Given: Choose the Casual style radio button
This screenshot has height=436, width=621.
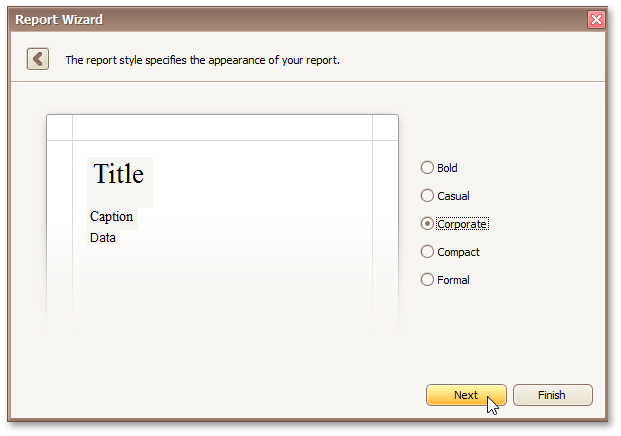Looking at the screenshot, I should point(428,196).
